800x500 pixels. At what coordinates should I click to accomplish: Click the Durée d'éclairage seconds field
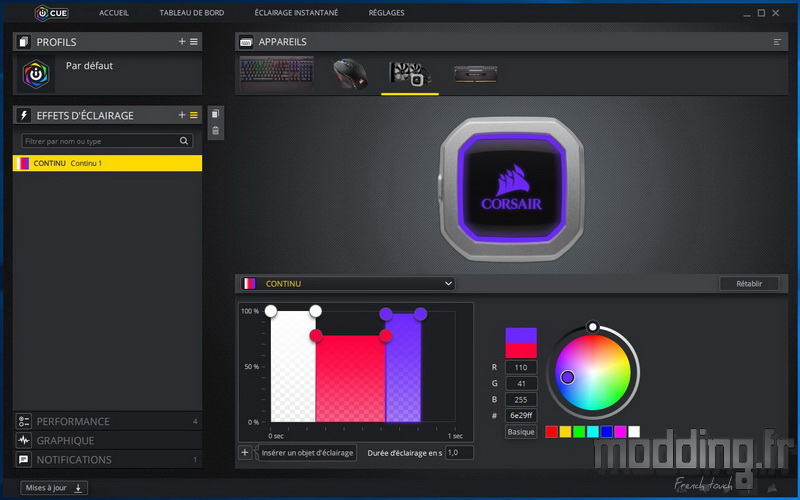(459, 453)
